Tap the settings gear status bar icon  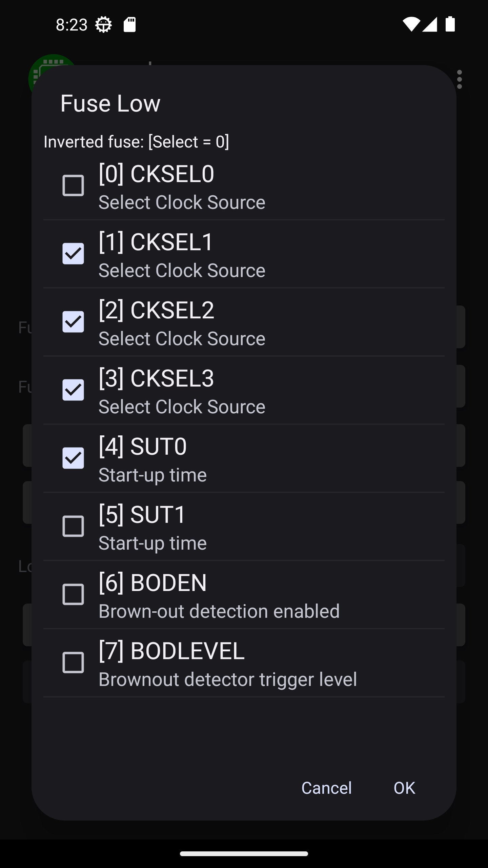[103, 25]
